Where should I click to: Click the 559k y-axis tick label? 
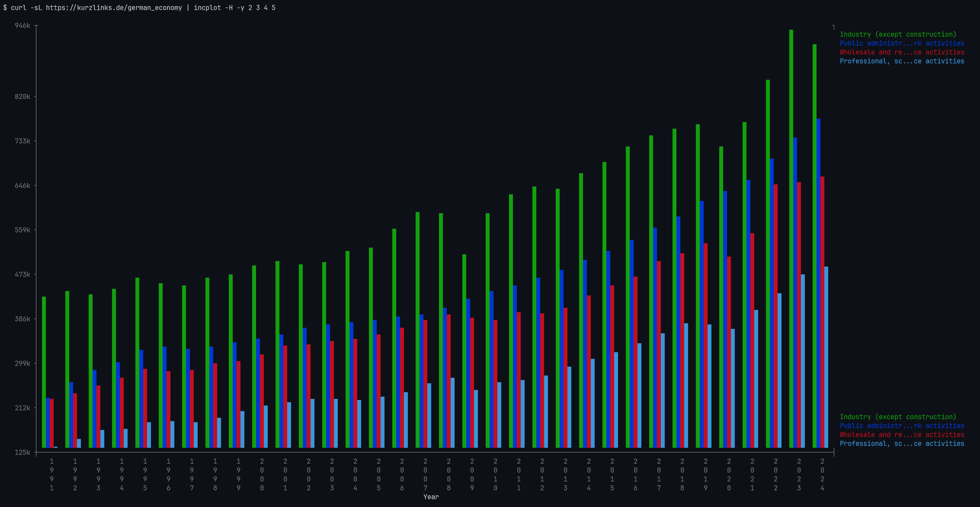click(x=22, y=230)
